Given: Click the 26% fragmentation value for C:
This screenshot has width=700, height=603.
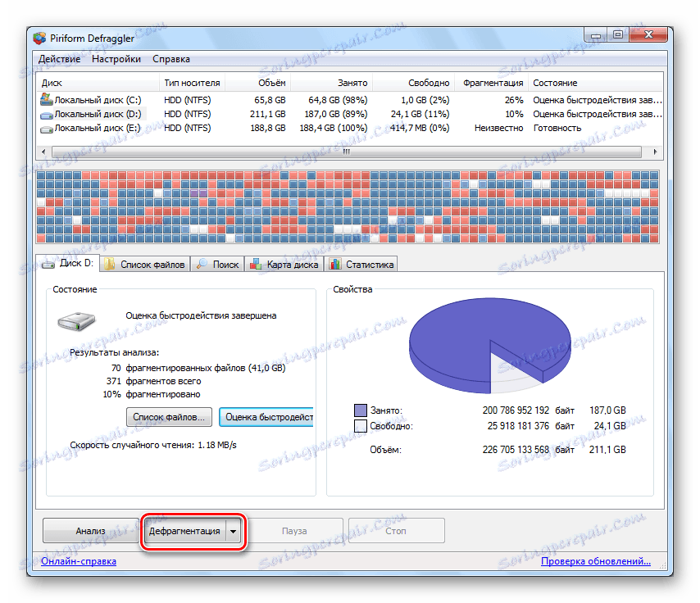Looking at the screenshot, I should (x=514, y=100).
